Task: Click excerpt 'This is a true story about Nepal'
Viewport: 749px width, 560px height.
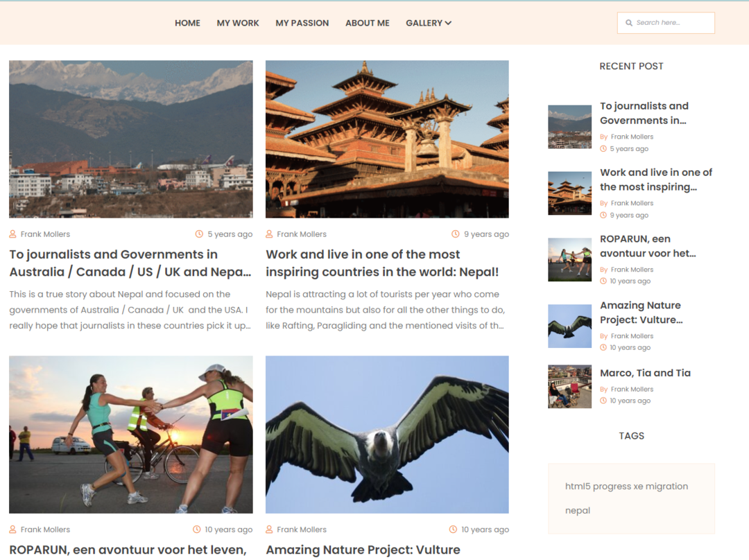Action: (130, 310)
